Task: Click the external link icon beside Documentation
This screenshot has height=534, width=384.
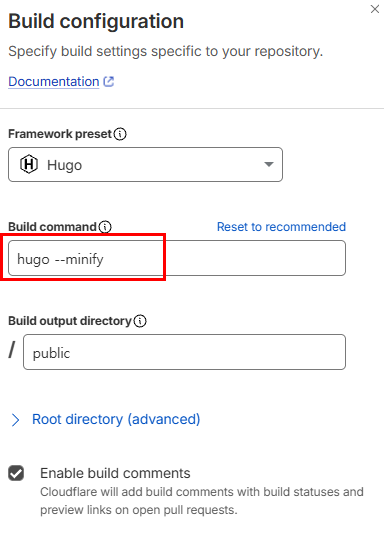Action: point(109,81)
